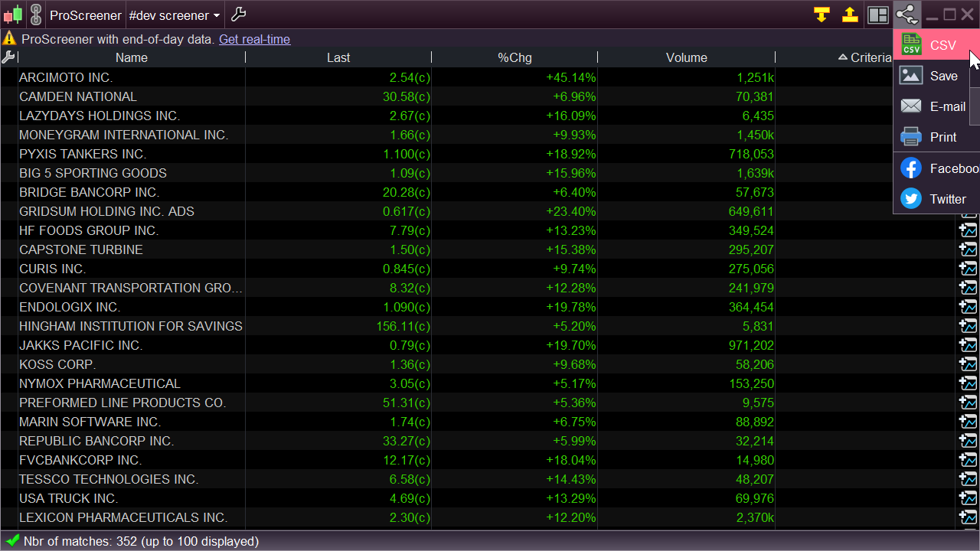Follow the Get real-time link
Viewport: 980px width, 551px height.
click(x=254, y=39)
